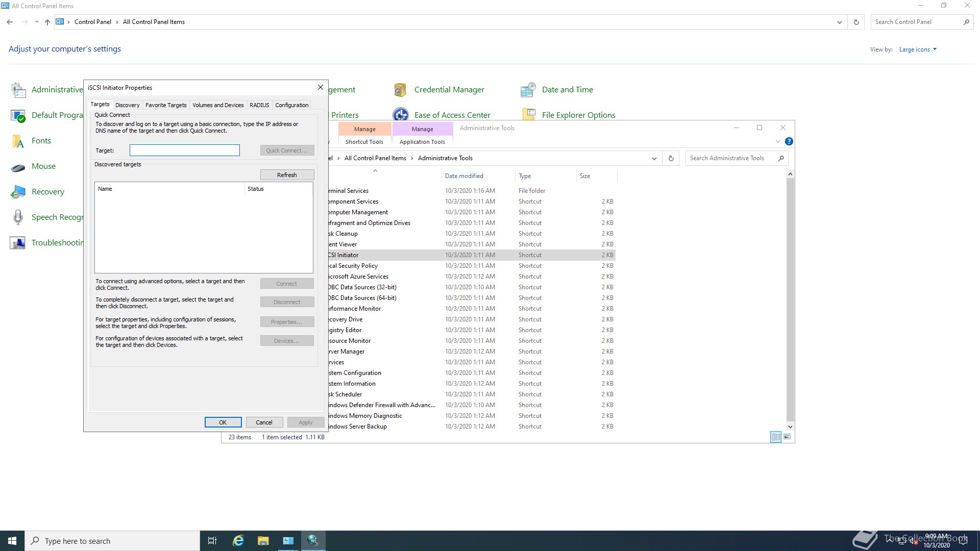Open iSCSI Initiator taskbar icon
980x551 pixels.
[x=313, y=541]
